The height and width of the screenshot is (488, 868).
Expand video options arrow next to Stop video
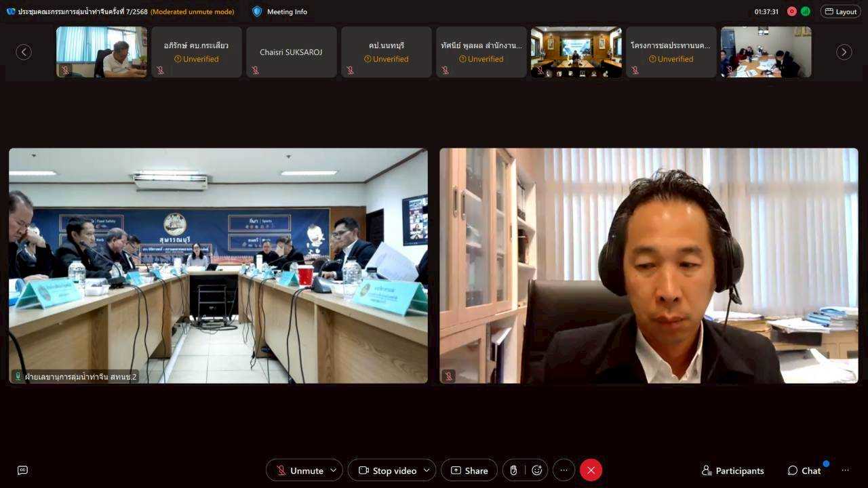(427, 470)
